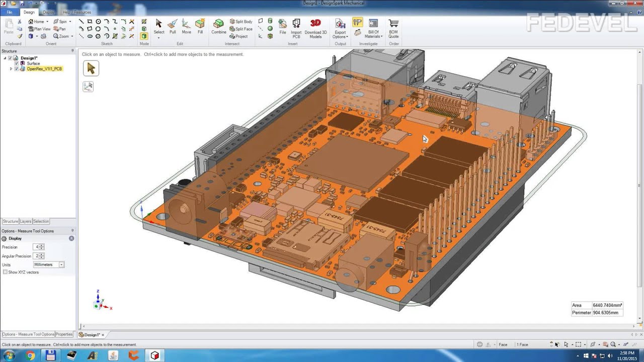The width and height of the screenshot is (644, 362).
Task: Click the Measure tool in Investigate group
Action: tap(358, 23)
